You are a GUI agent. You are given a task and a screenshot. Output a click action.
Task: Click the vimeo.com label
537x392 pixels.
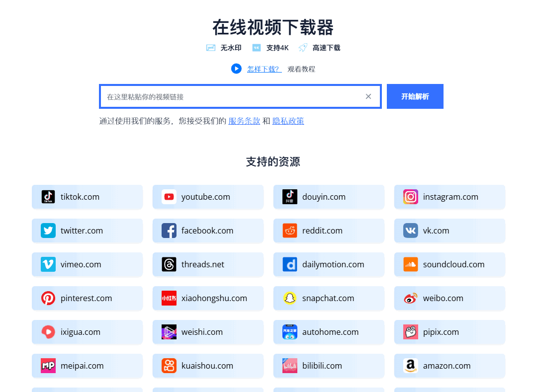81,264
